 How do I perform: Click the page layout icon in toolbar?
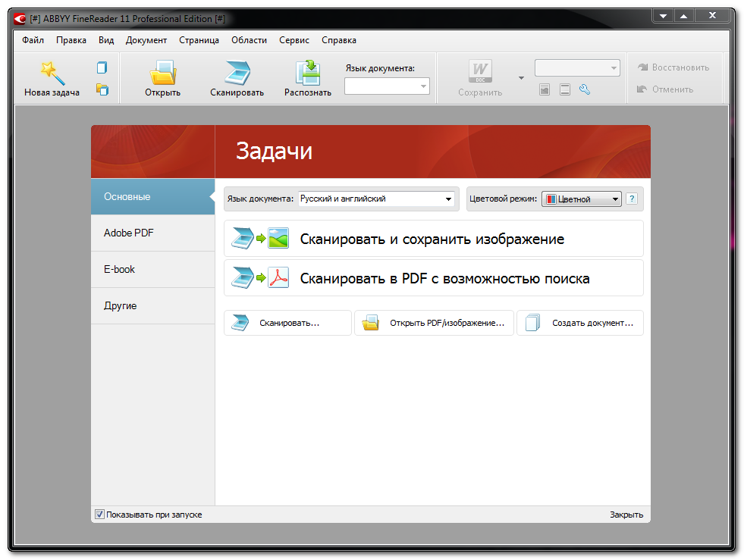[x=565, y=89]
